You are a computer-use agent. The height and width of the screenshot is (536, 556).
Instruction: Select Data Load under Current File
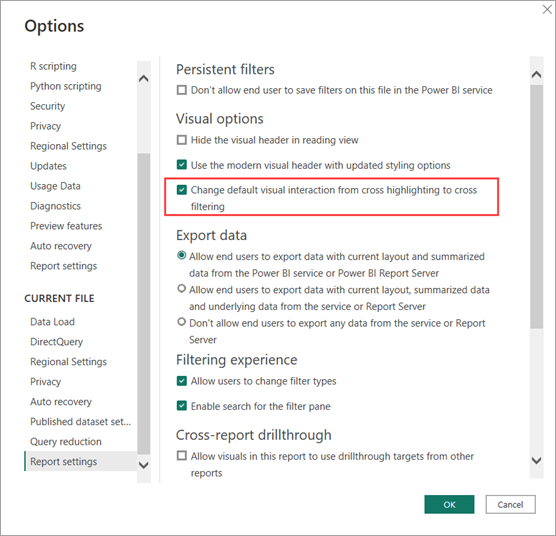52,322
